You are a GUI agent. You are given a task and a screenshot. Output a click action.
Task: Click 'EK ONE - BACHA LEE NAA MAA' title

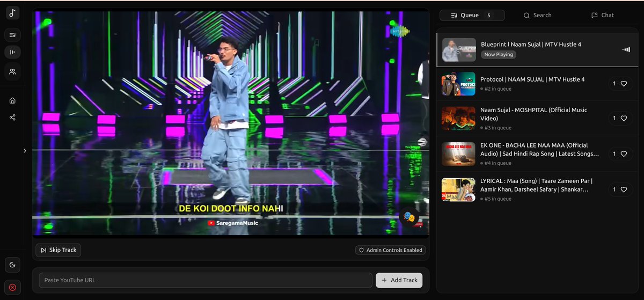pyautogui.click(x=539, y=149)
